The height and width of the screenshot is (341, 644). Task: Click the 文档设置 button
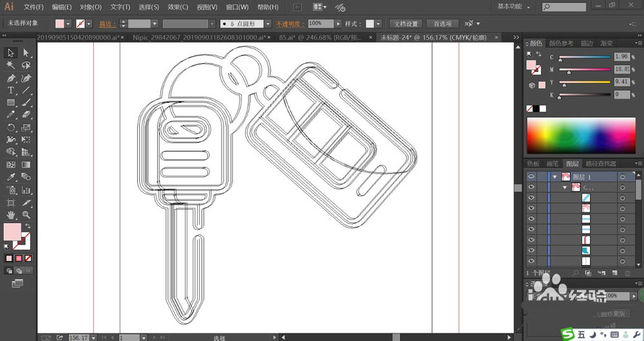tap(406, 24)
